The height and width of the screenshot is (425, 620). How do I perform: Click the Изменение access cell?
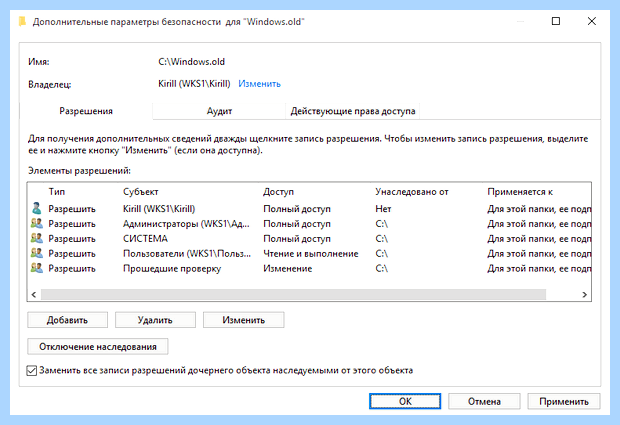(x=287, y=268)
